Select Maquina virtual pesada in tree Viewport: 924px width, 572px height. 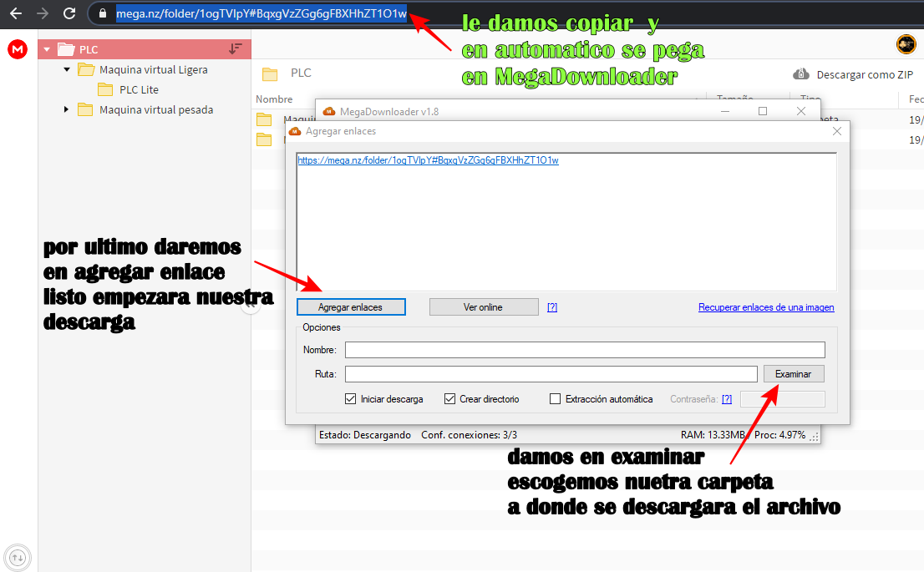coord(156,109)
